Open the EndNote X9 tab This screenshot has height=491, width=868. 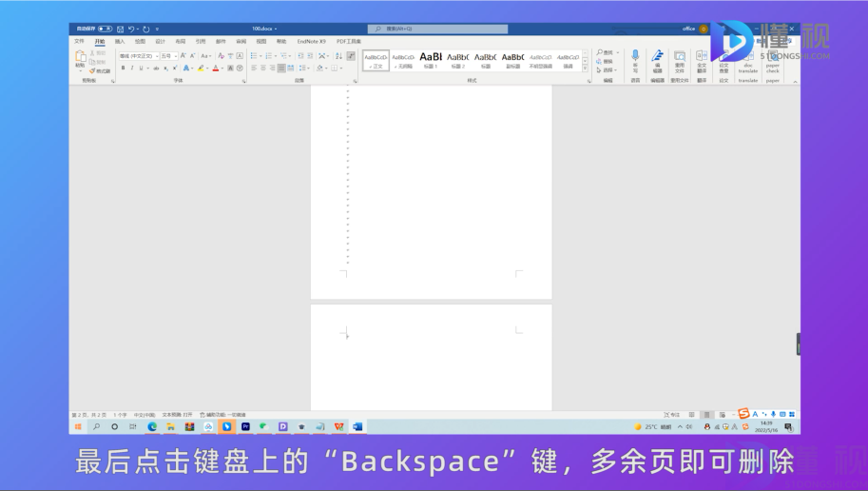(312, 42)
